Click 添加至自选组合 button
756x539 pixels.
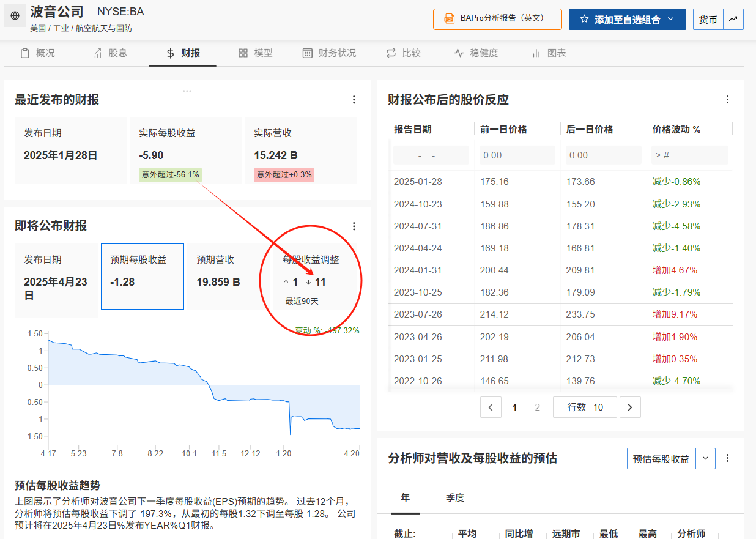(x=627, y=19)
